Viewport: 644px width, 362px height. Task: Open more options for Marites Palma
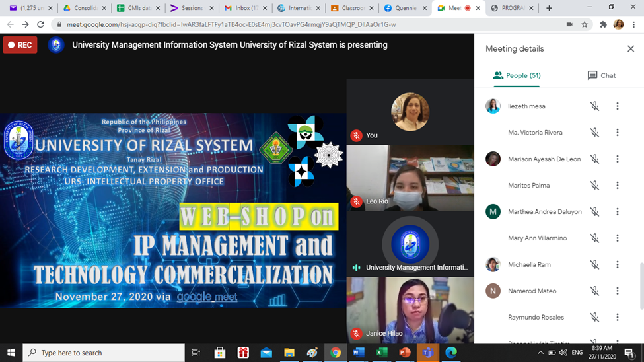(x=618, y=186)
